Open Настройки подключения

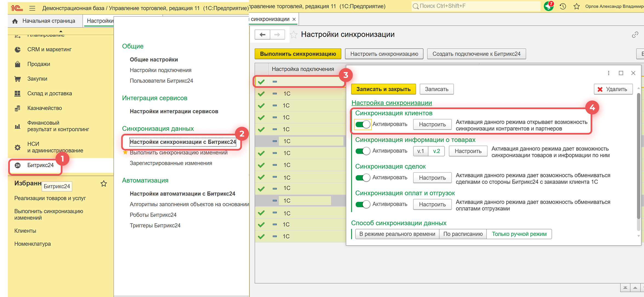[x=160, y=70]
